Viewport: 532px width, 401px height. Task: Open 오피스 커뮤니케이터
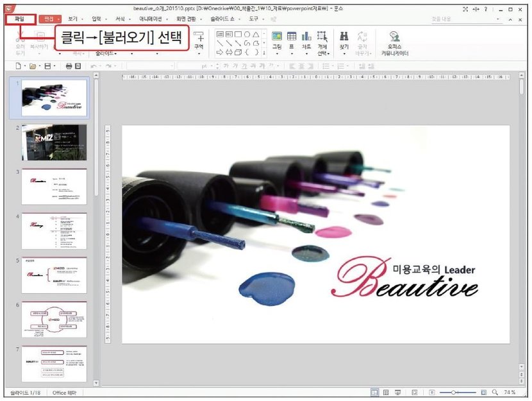point(395,44)
